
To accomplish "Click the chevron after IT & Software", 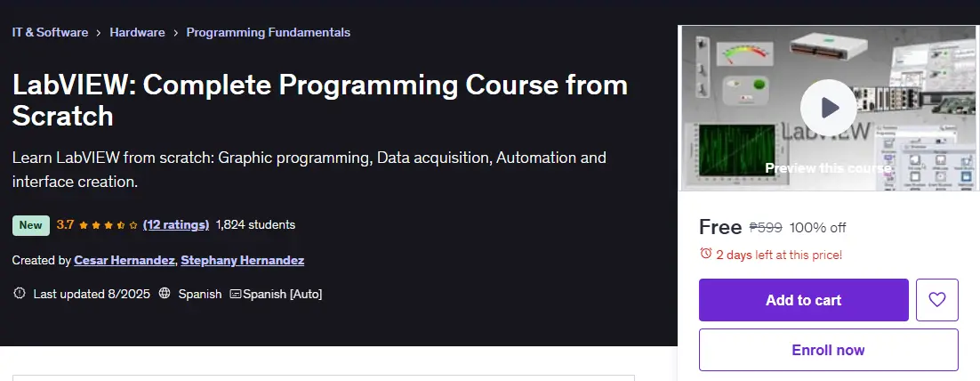I will [99, 33].
